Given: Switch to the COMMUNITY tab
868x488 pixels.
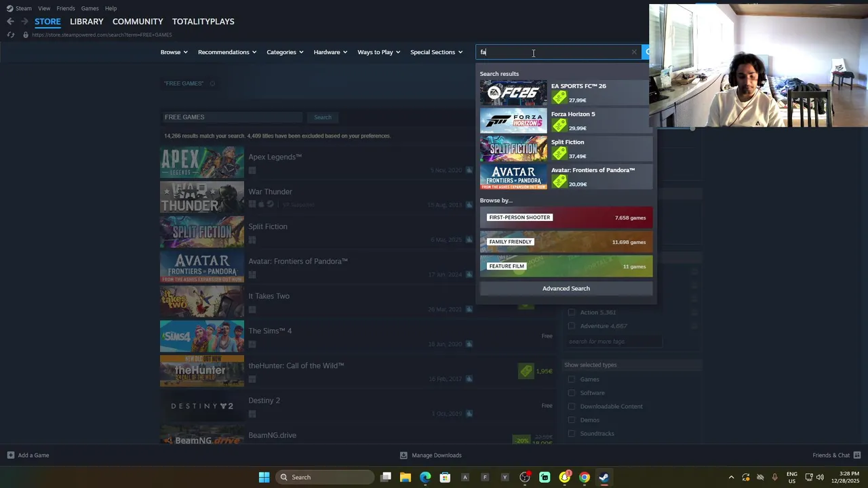Looking at the screenshot, I should pyautogui.click(x=138, y=22).
